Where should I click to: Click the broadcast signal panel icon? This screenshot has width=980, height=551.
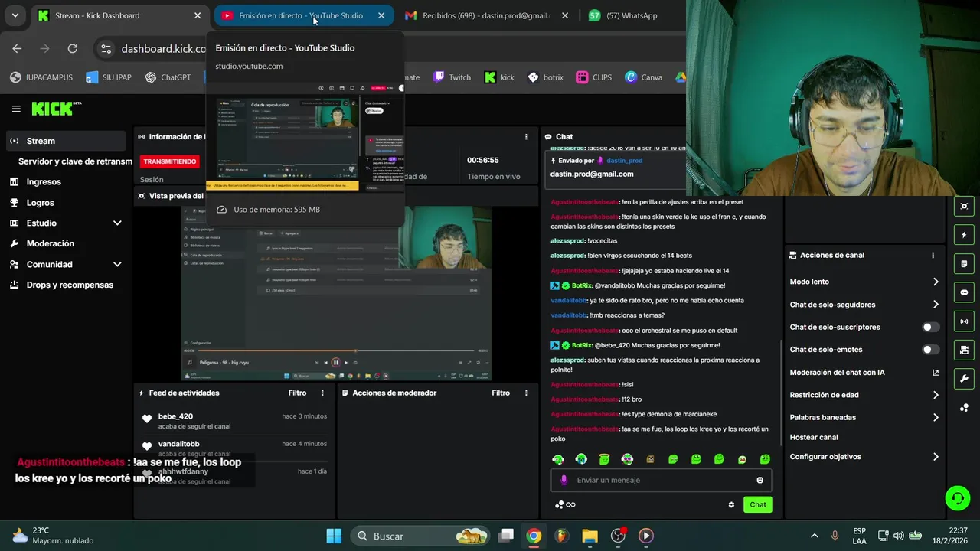pyautogui.click(x=964, y=321)
